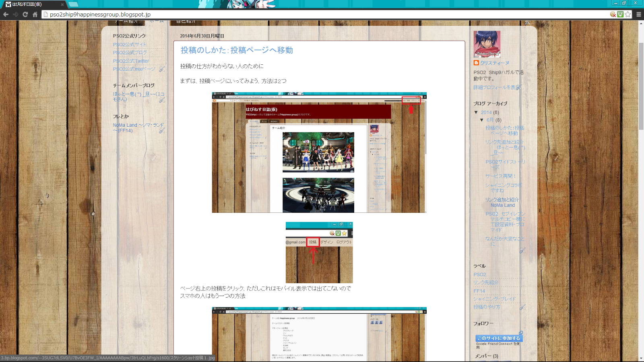Screen dimensions: 644x362
Task: Click the Shining Blade profile picture
Action: [487, 44]
